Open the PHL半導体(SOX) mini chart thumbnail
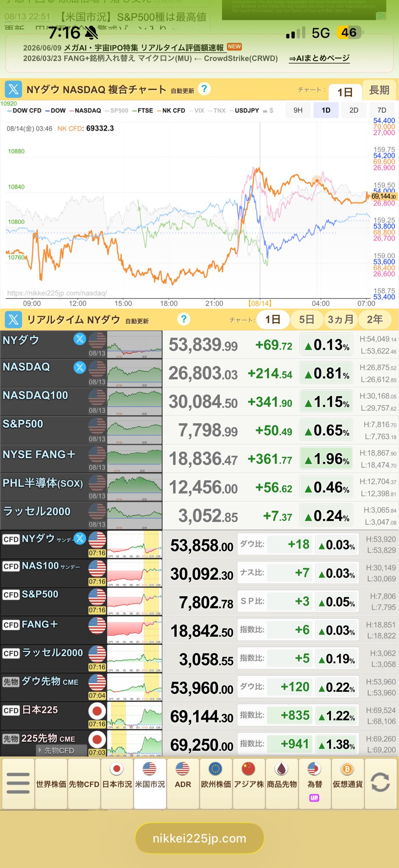399x868 pixels. pyautogui.click(x=134, y=487)
